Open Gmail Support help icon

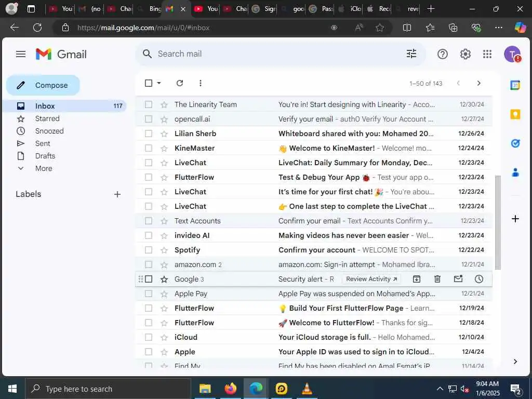[443, 54]
